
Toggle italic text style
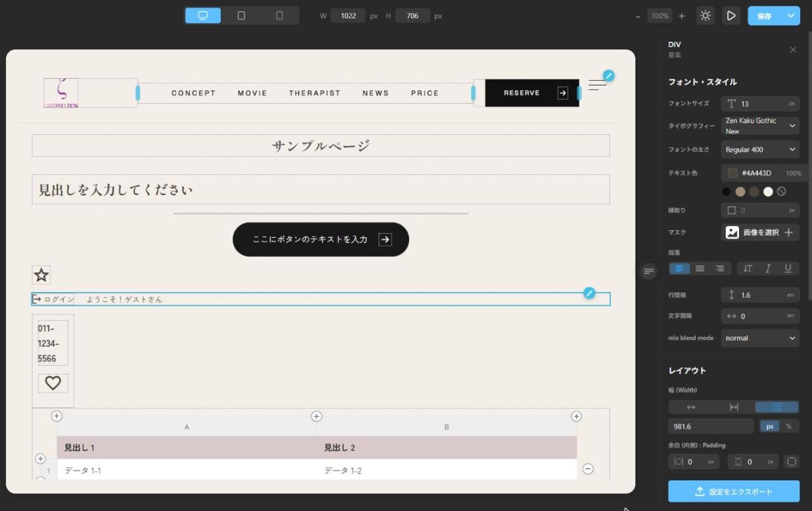pos(768,269)
